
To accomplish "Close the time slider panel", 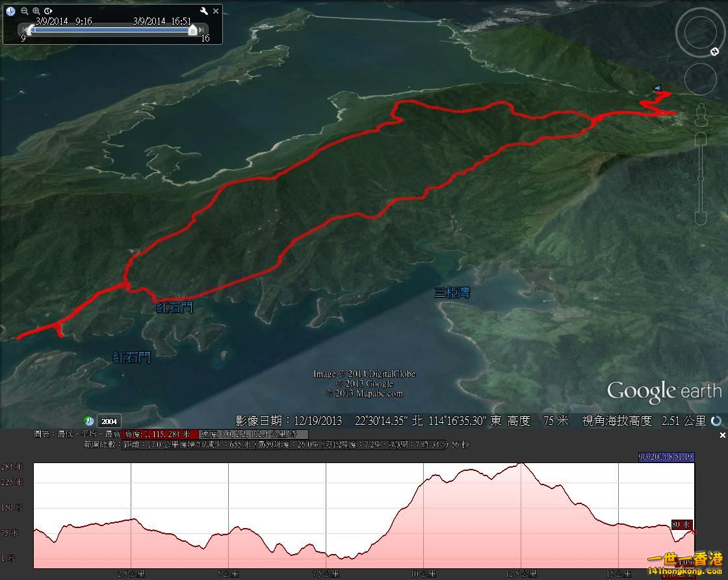I will [x=216, y=11].
